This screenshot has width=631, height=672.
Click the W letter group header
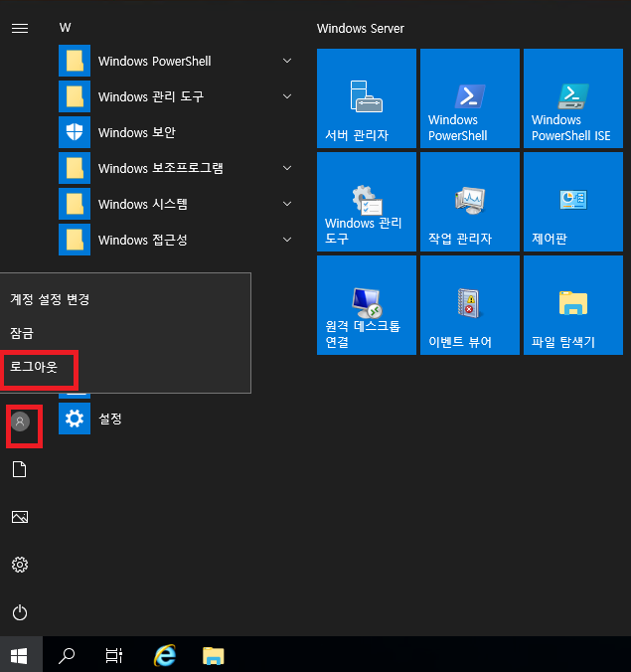tap(66, 28)
